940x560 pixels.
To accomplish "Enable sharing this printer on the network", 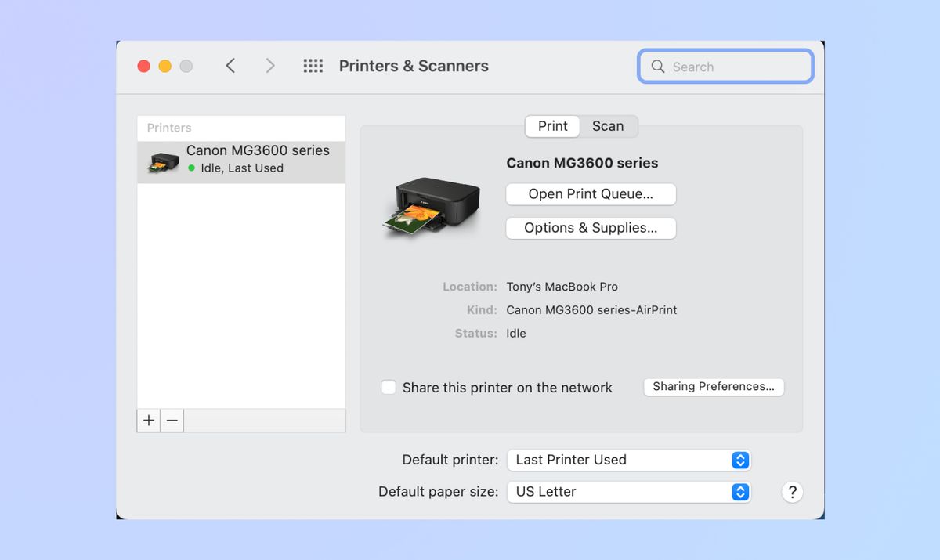I will click(389, 387).
